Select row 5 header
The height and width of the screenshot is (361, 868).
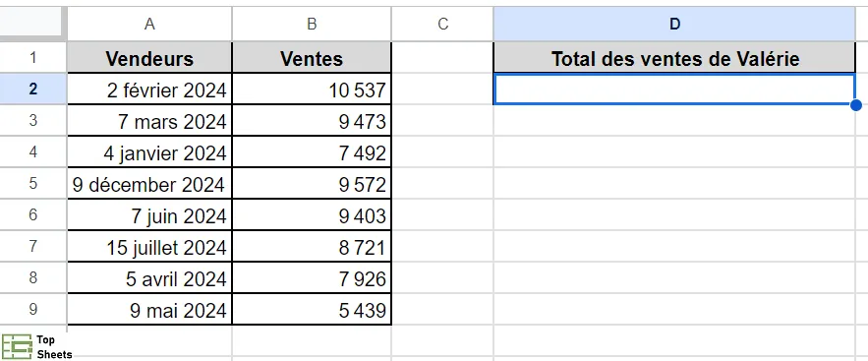click(32, 183)
